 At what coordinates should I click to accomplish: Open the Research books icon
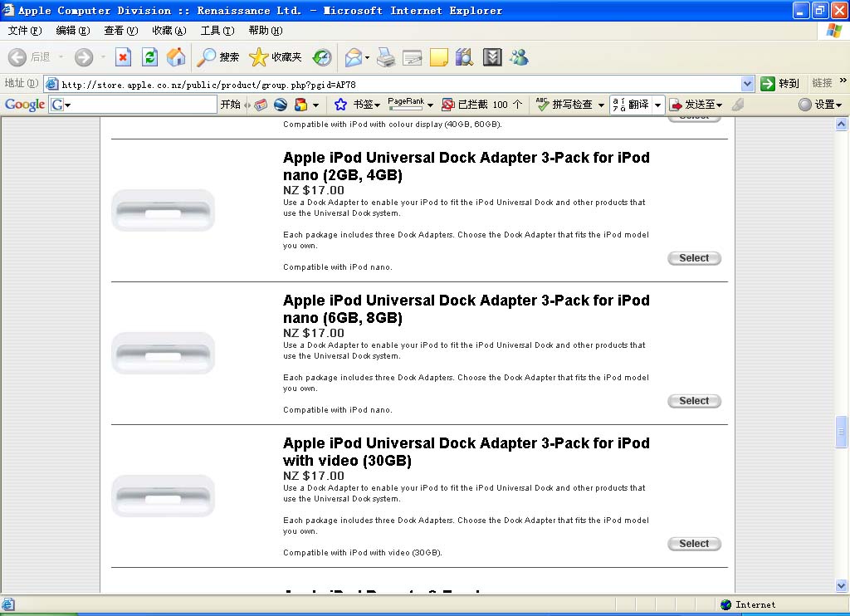point(465,57)
